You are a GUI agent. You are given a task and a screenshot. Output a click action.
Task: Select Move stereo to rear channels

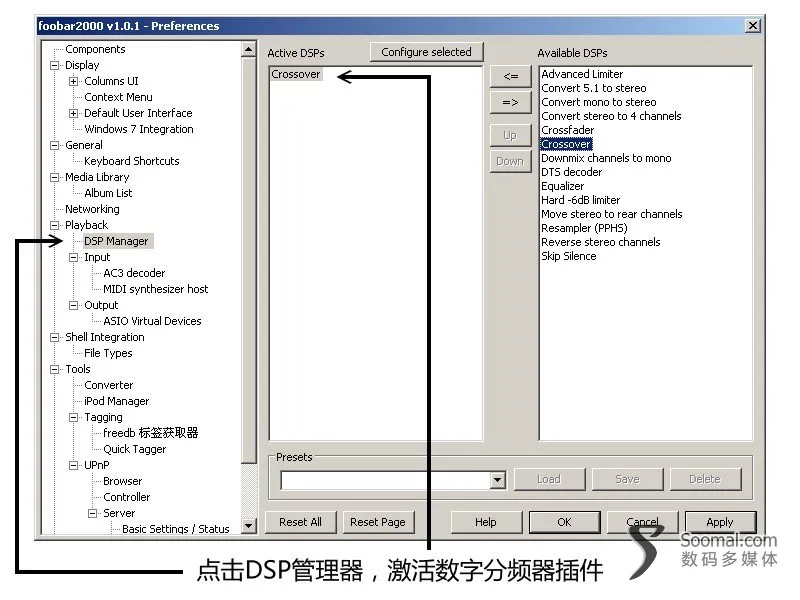point(612,214)
